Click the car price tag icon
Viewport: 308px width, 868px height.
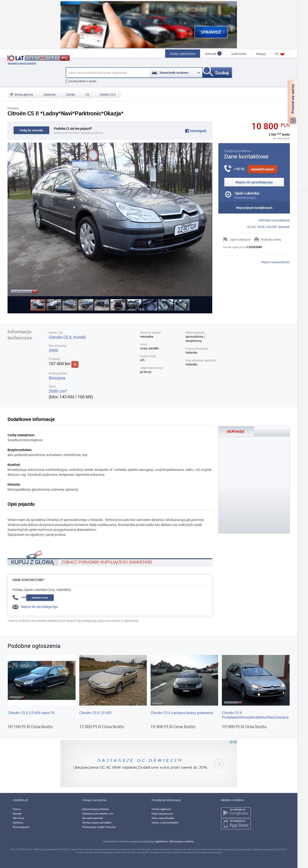[x=34, y=554]
